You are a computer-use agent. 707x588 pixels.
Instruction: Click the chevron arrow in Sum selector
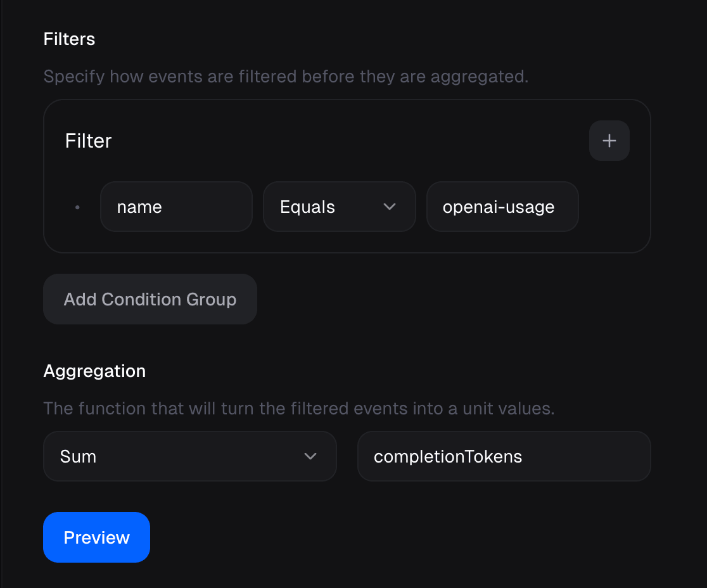(x=310, y=456)
